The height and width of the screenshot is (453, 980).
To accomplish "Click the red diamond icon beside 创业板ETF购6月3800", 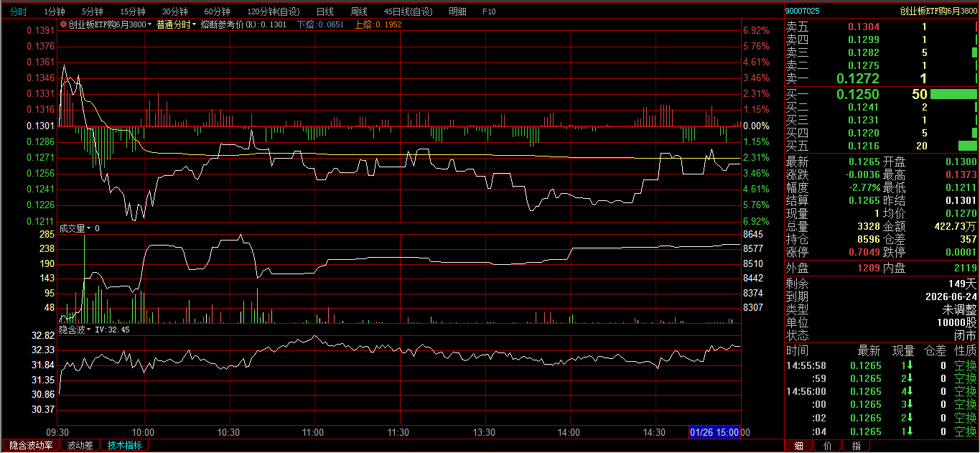I will pyautogui.click(x=64, y=24).
